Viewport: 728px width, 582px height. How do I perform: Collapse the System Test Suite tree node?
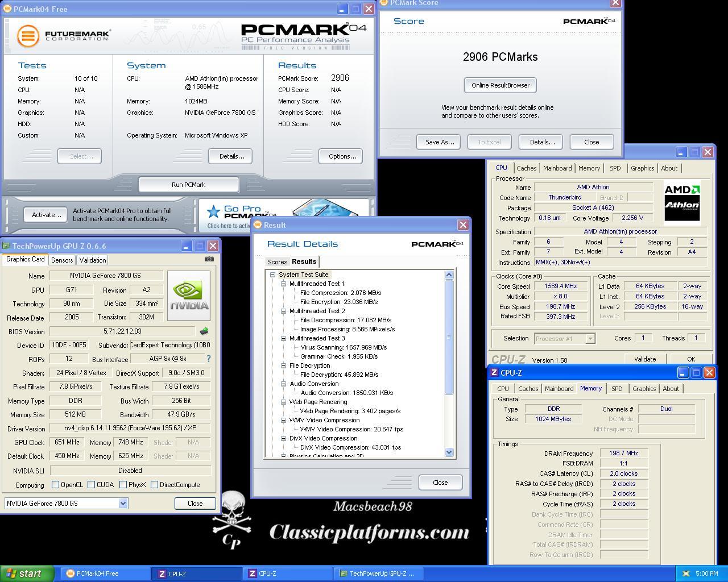point(272,275)
